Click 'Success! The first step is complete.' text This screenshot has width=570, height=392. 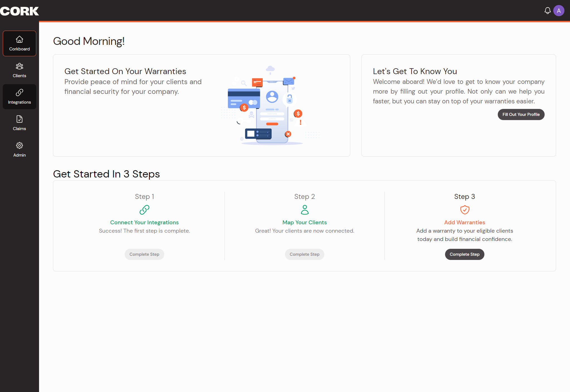pyautogui.click(x=144, y=231)
